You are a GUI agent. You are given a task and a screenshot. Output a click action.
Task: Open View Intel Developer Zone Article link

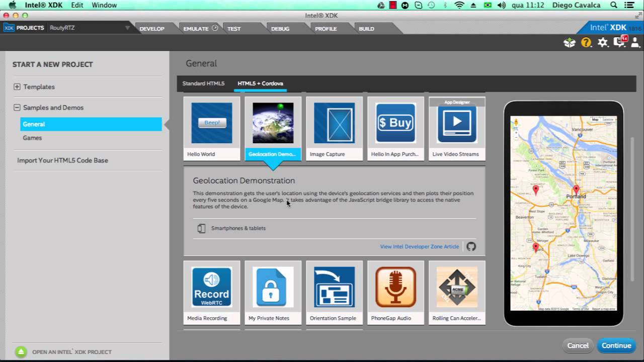click(420, 247)
